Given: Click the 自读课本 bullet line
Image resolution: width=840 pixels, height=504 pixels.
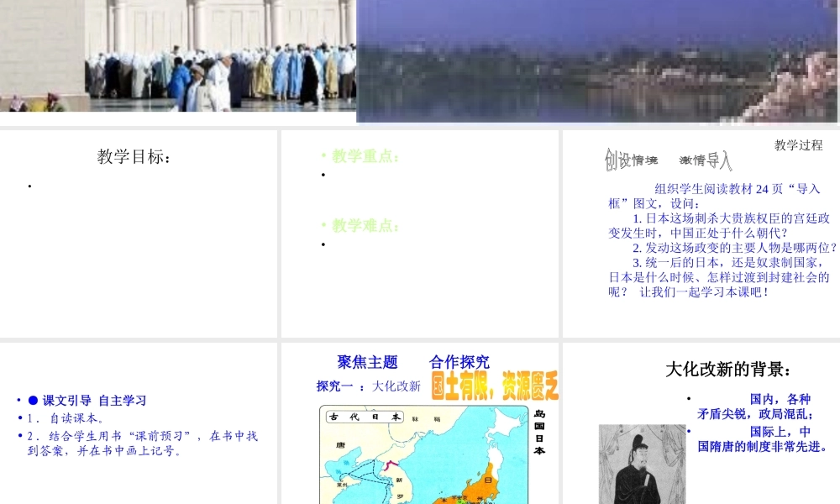Looking at the screenshot, I should coord(66,418).
